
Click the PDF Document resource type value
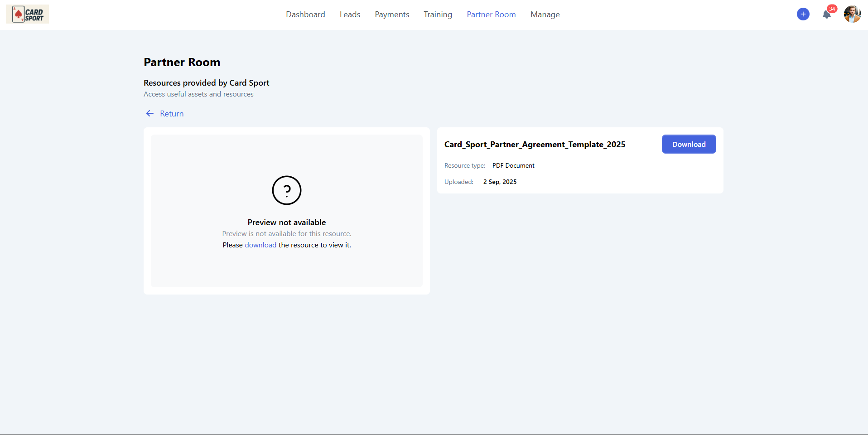[x=513, y=166]
